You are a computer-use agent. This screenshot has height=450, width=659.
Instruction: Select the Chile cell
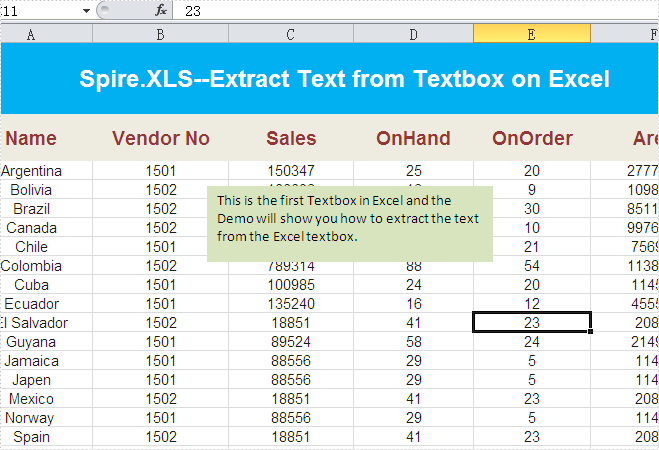tap(47, 247)
